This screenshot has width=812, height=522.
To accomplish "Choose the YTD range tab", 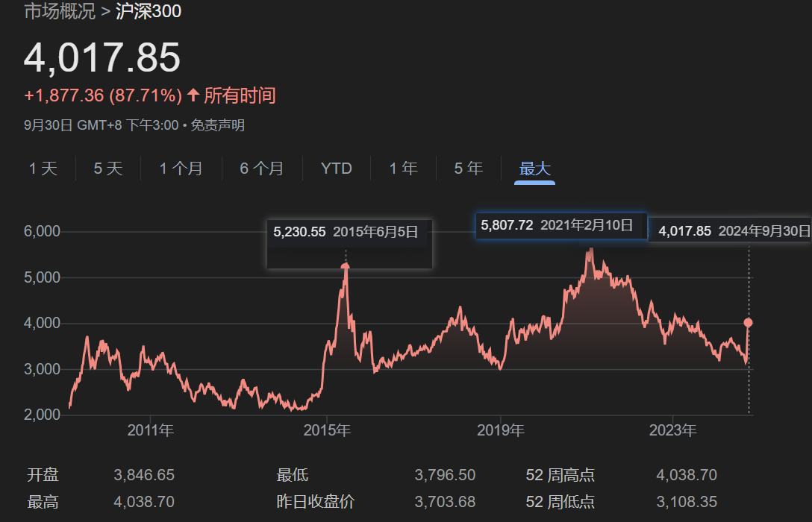I will pos(336,168).
